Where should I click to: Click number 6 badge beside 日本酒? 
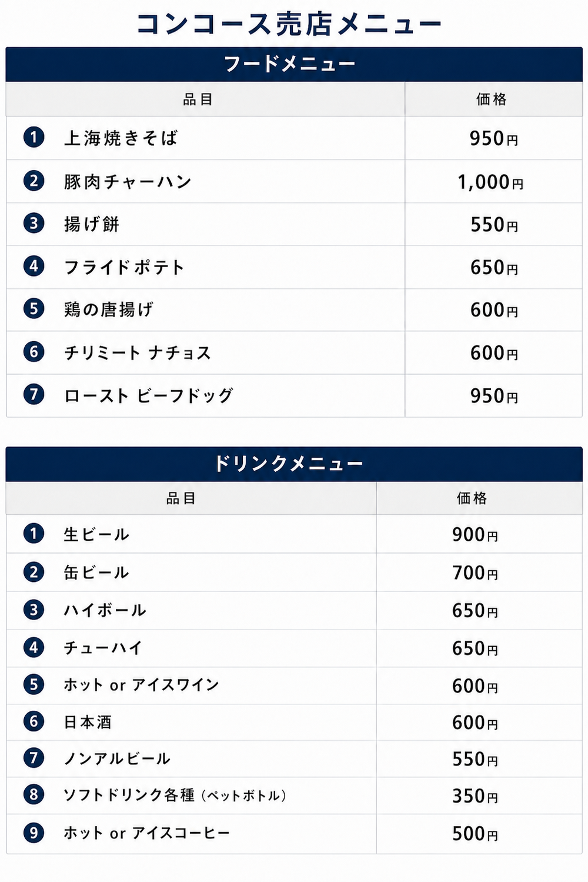point(34,721)
